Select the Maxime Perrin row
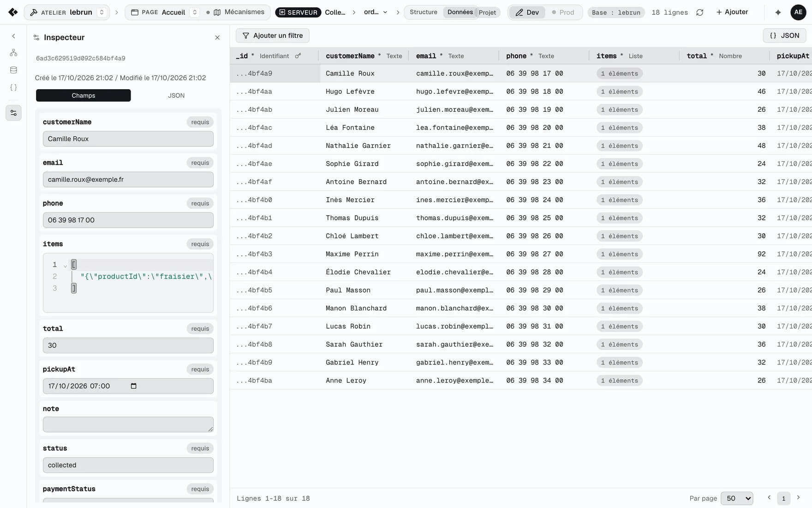812x508 pixels. tap(521, 254)
